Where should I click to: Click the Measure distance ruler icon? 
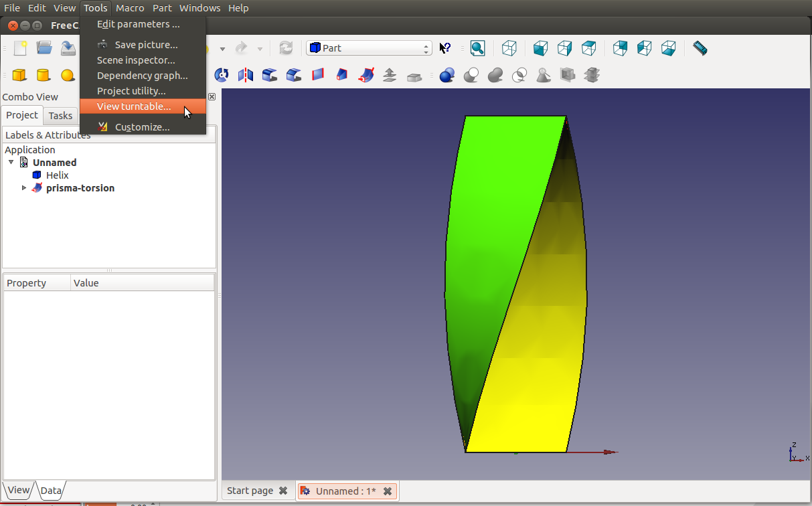coord(700,48)
